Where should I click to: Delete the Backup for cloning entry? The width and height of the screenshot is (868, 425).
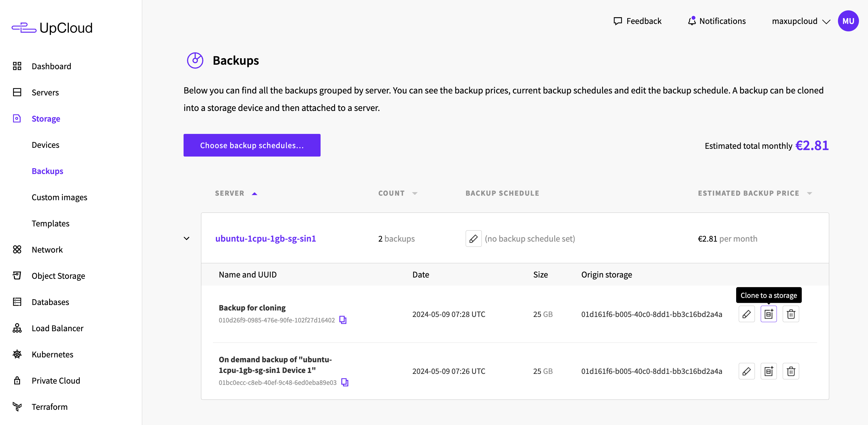click(791, 314)
